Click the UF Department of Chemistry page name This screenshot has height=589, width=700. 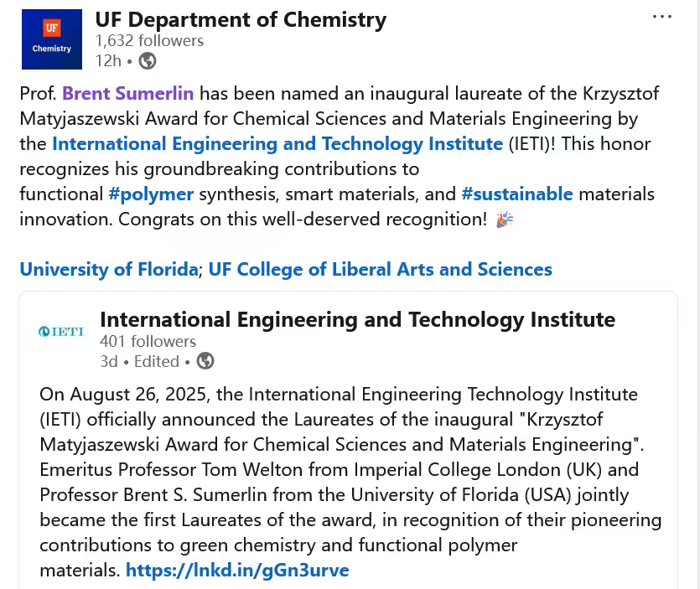[241, 19]
